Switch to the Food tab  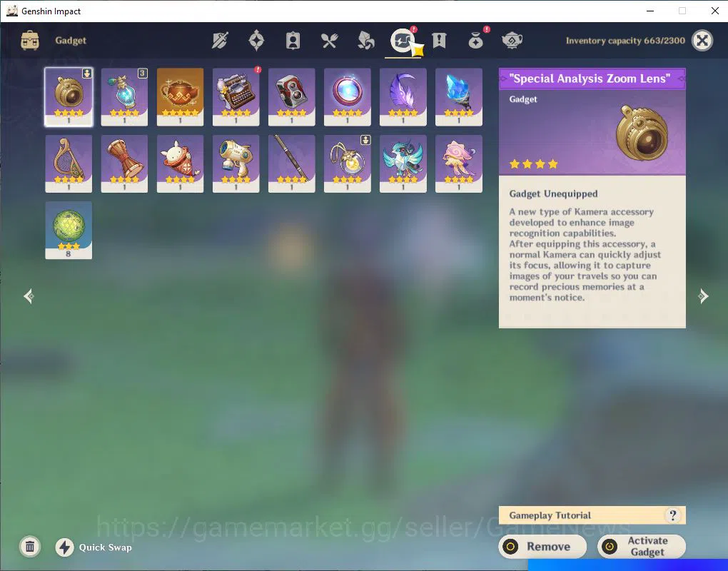pyautogui.click(x=329, y=41)
